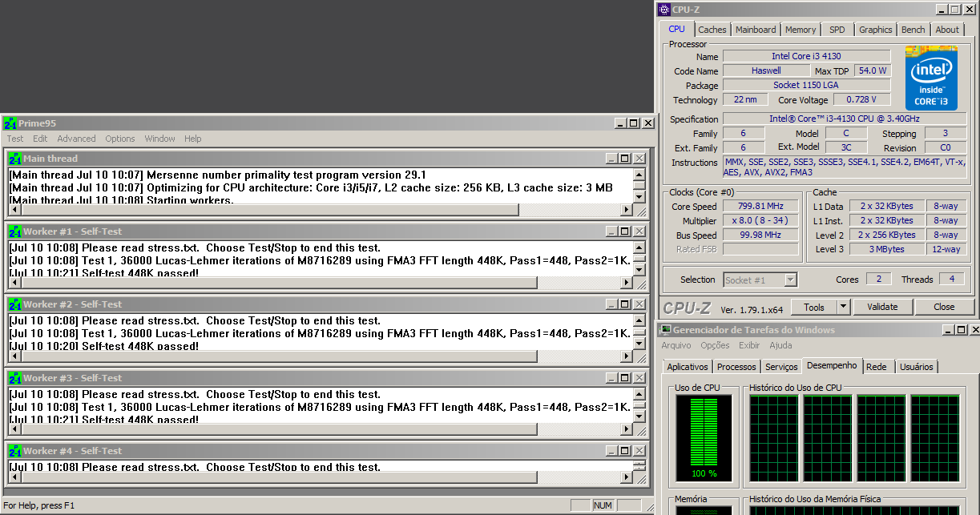Viewport: 980px width, 515px height.
Task: Click the Close button in CPU-Z
Action: click(944, 307)
